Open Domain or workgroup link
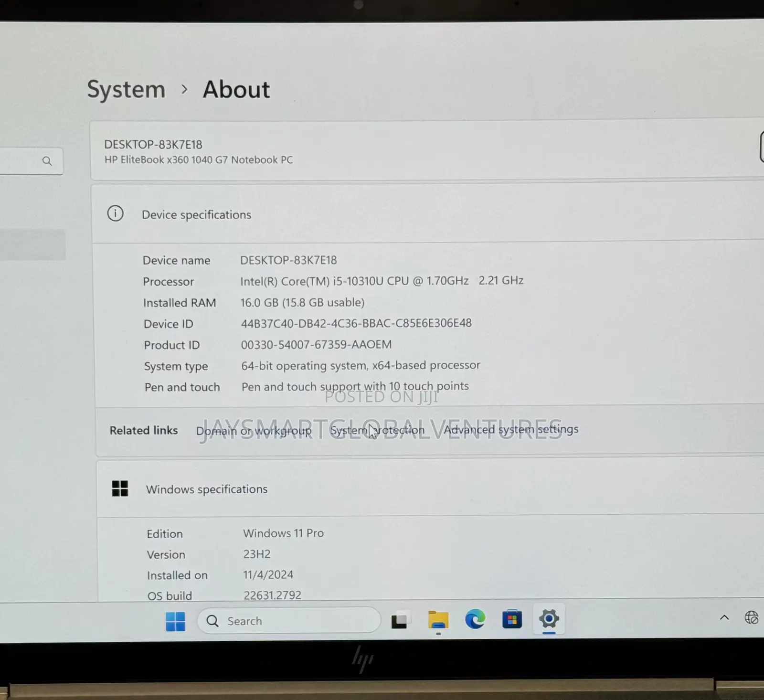 click(x=254, y=431)
